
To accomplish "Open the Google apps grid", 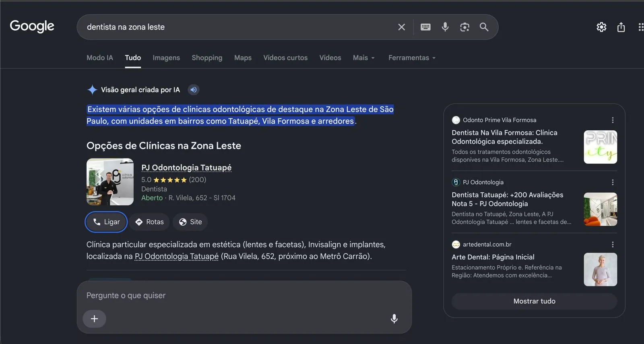I will click(x=640, y=27).
